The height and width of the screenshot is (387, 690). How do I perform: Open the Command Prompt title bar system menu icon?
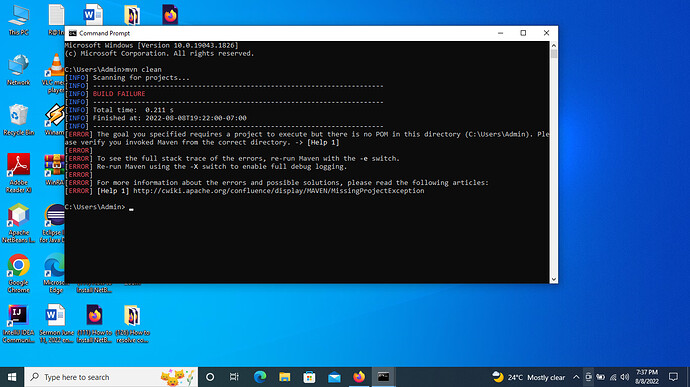click(73, 33)
